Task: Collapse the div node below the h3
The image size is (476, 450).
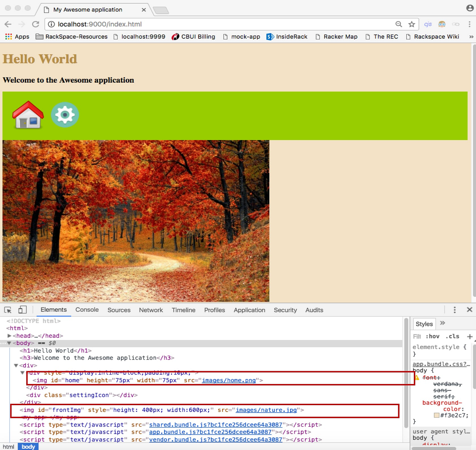Action: pyautogui.click(x=16, y=365)
